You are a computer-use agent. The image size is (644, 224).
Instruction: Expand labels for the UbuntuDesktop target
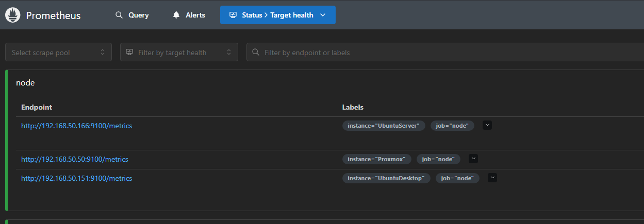pos(492,178)
